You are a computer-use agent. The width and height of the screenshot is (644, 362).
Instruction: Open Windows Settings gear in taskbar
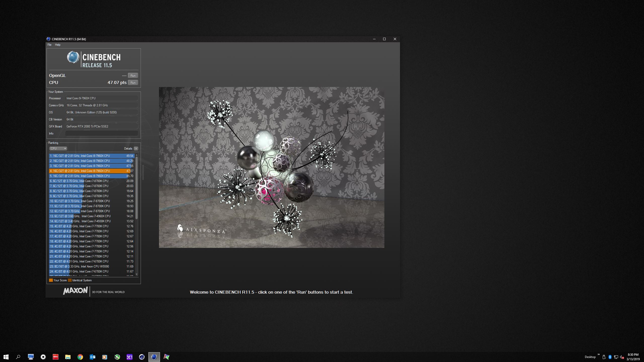(43, 357)
